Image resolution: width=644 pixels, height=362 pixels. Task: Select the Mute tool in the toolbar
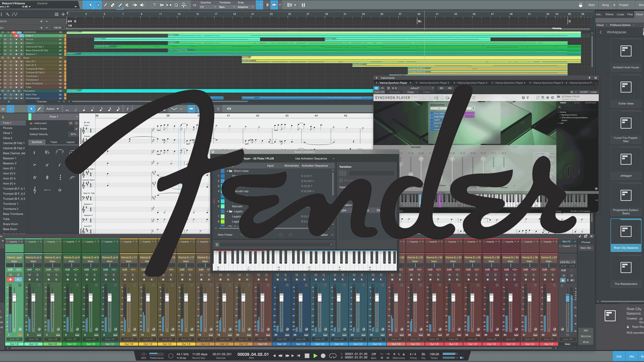(x=127, y=5)
